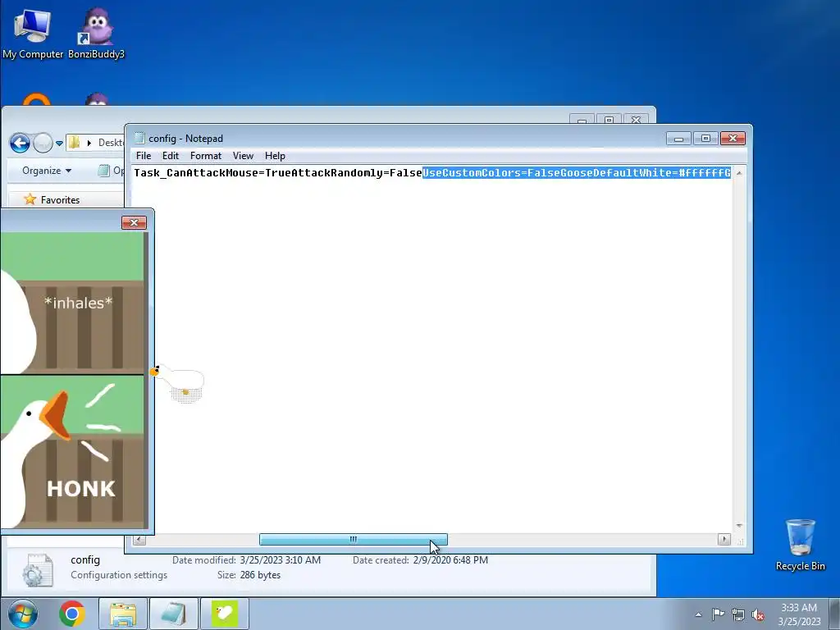Click Notepad resize grip corner

740,541
